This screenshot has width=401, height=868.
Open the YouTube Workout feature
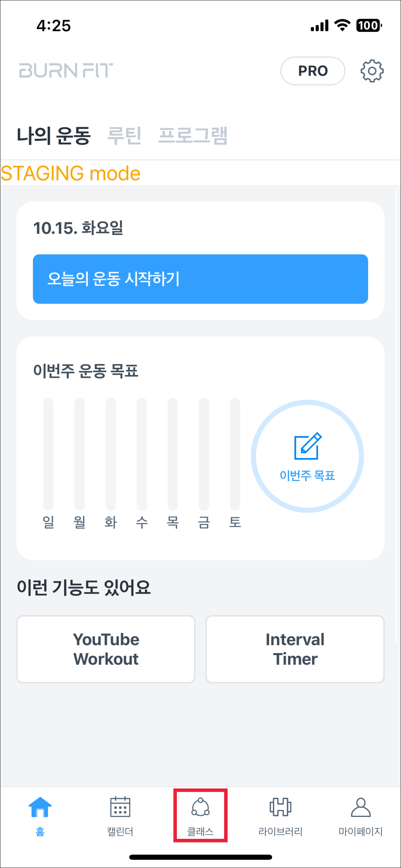(106, 649)
